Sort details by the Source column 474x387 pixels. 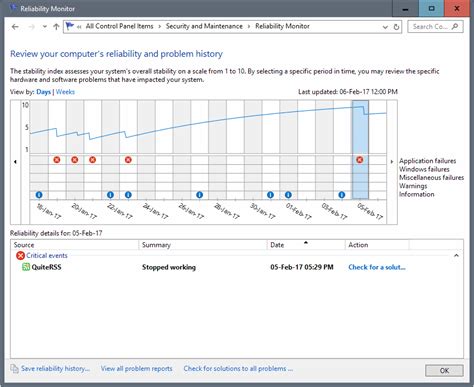pos(75,245)
